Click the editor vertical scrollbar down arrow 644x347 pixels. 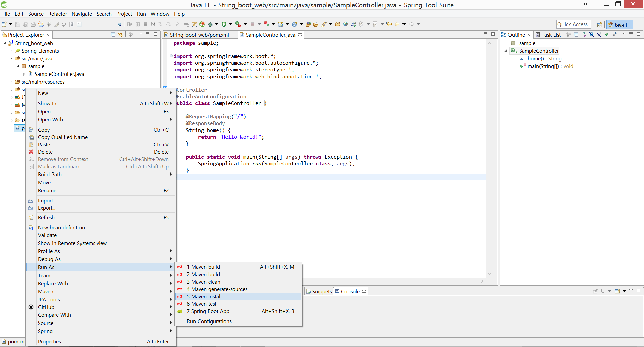(489, 274)
